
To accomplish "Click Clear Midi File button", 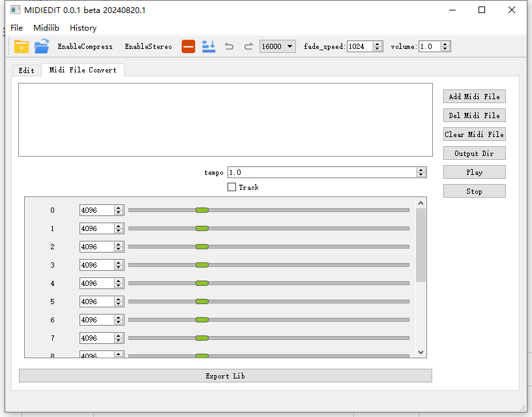I will pos(475,134).
